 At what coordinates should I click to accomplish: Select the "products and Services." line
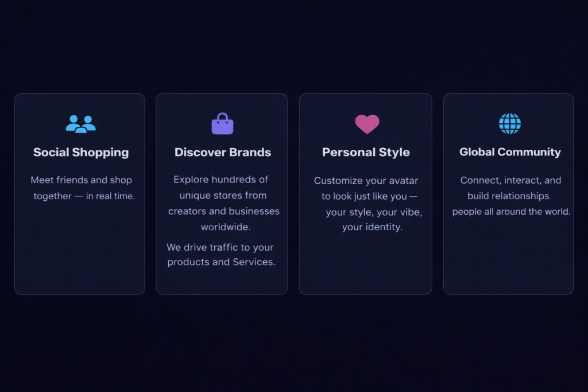coord(221,262)
